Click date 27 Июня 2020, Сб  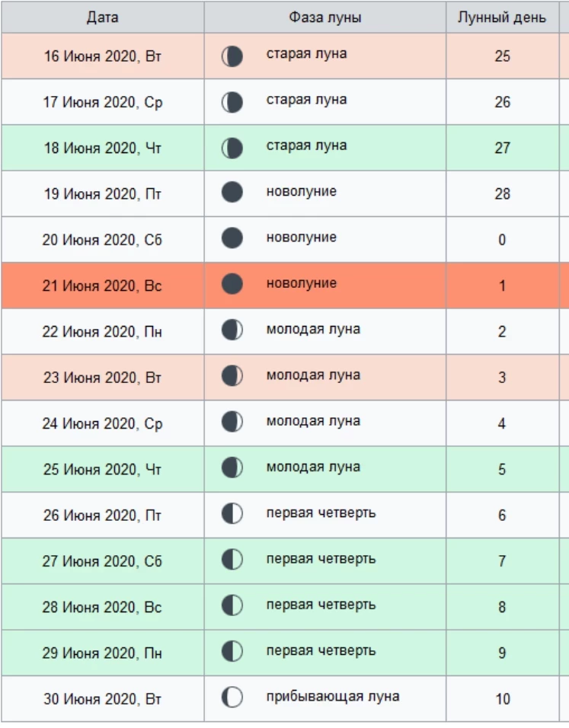[x=102, y=562]
